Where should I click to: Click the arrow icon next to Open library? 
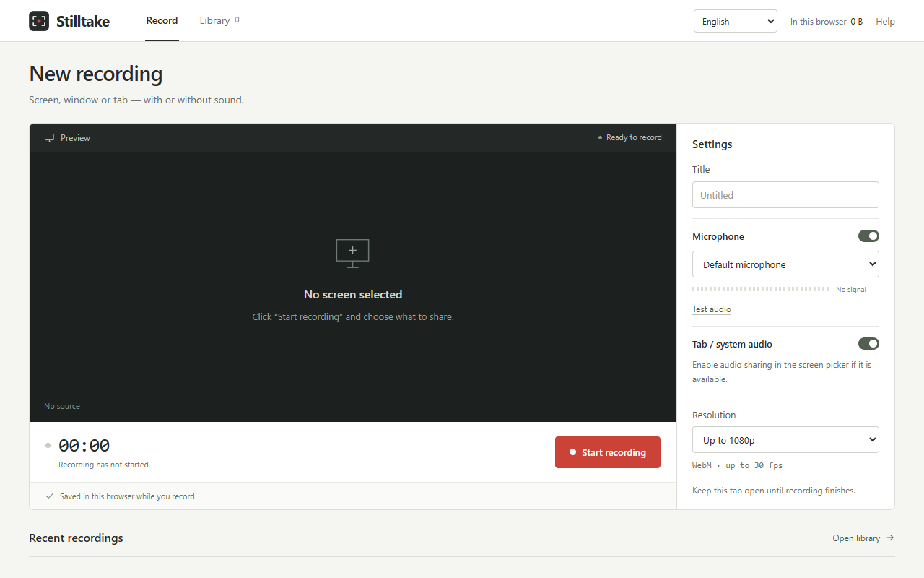pyautogui.click(x=890, y=538)
